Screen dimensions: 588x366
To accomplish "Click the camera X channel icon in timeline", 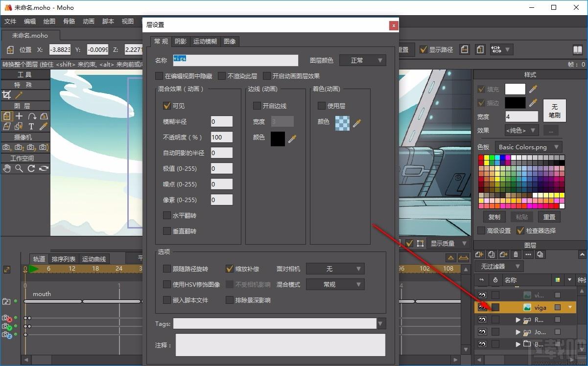I will click(7, 318).
